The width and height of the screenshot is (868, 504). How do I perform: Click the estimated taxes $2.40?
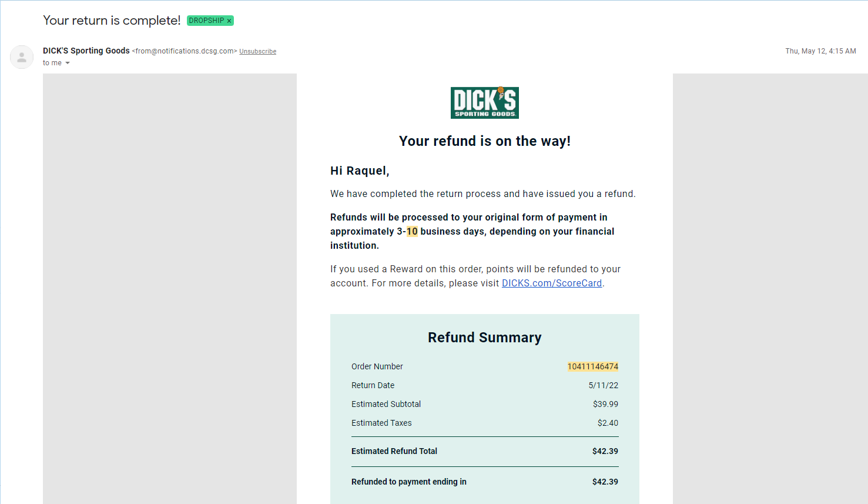(608, 423)
